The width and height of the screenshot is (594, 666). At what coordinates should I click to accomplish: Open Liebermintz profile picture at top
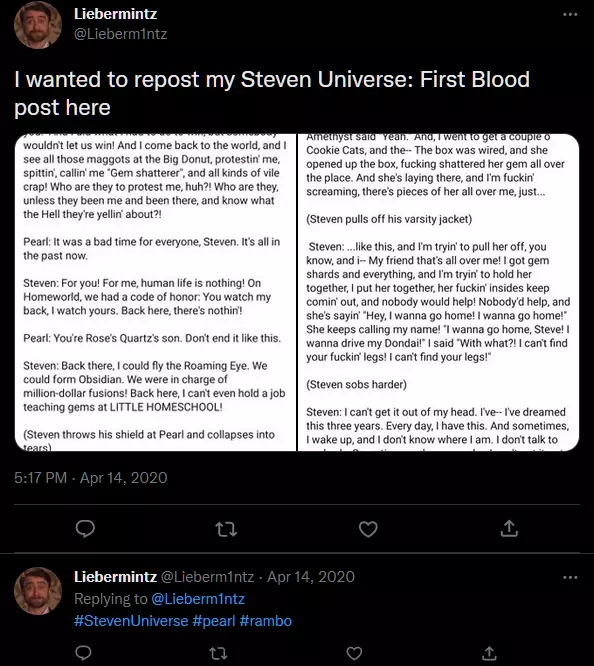coord(38,25)
